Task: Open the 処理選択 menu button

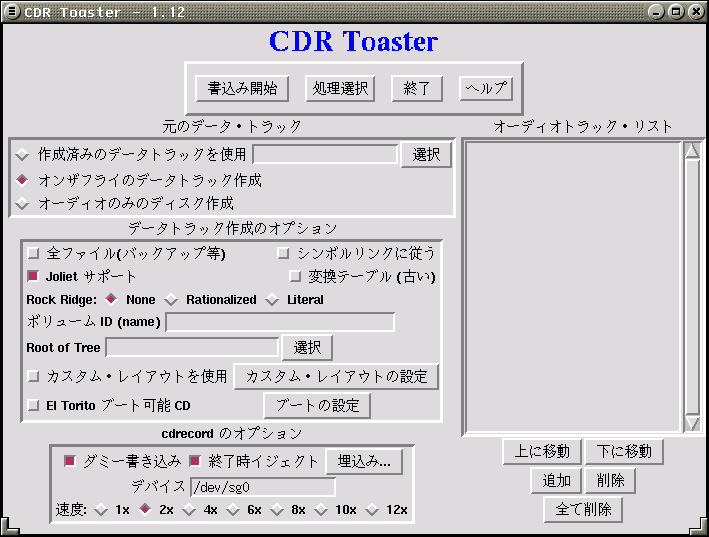Action: coord(341,88)
